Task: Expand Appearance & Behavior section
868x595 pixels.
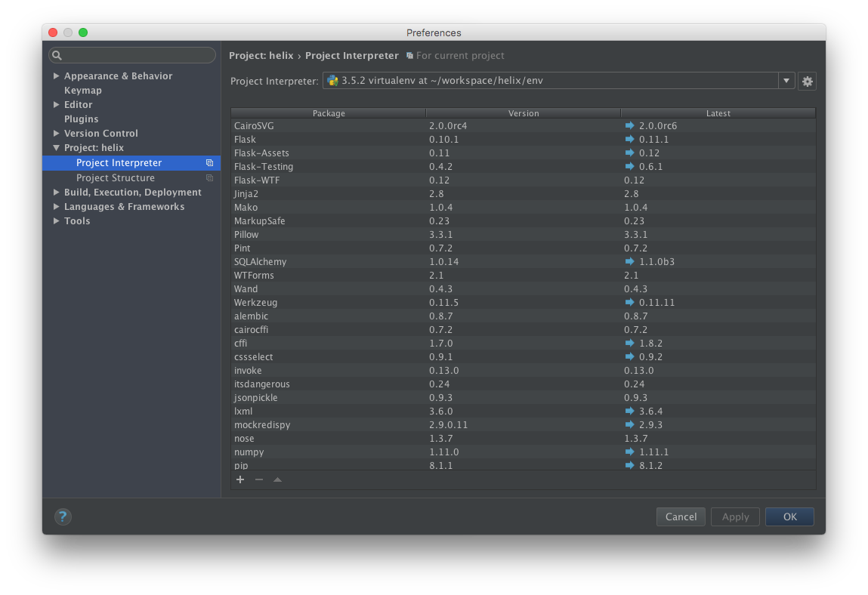Action: click(x=56, y=76)
